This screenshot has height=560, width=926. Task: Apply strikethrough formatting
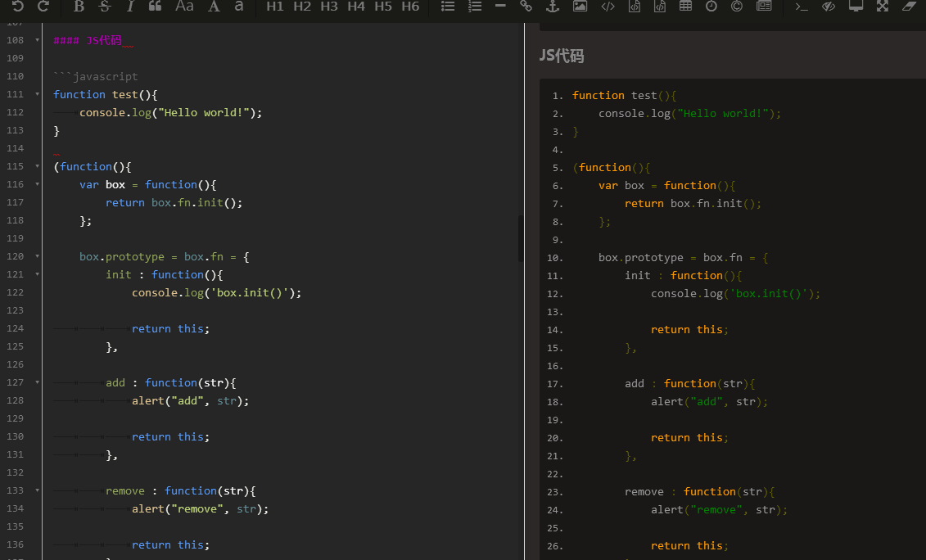(x=105, y=6)
